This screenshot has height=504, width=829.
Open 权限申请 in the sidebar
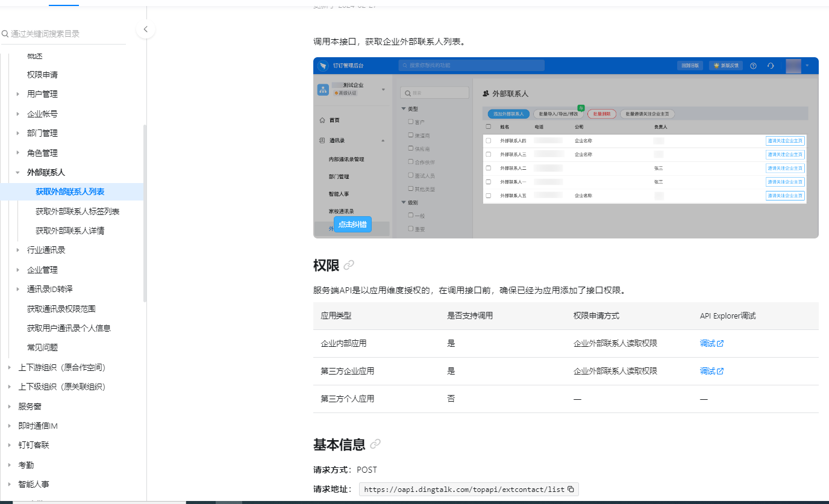pos(42,75)
